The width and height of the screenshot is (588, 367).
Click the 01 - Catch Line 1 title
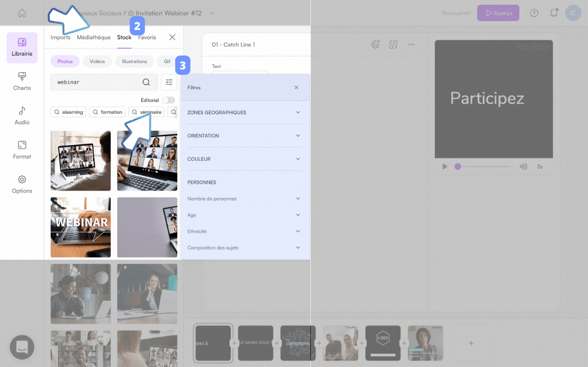point(233,45)
